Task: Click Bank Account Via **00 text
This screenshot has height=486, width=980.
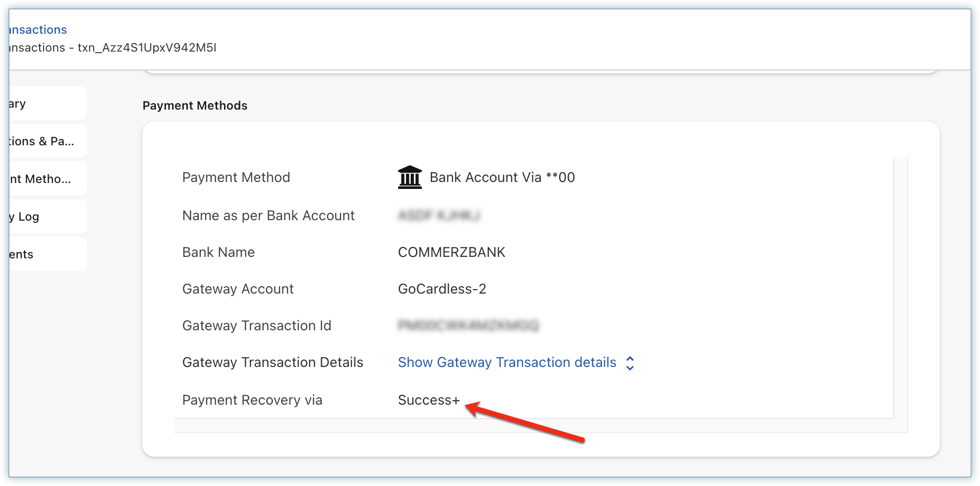Action: click(x=502, y=178)
